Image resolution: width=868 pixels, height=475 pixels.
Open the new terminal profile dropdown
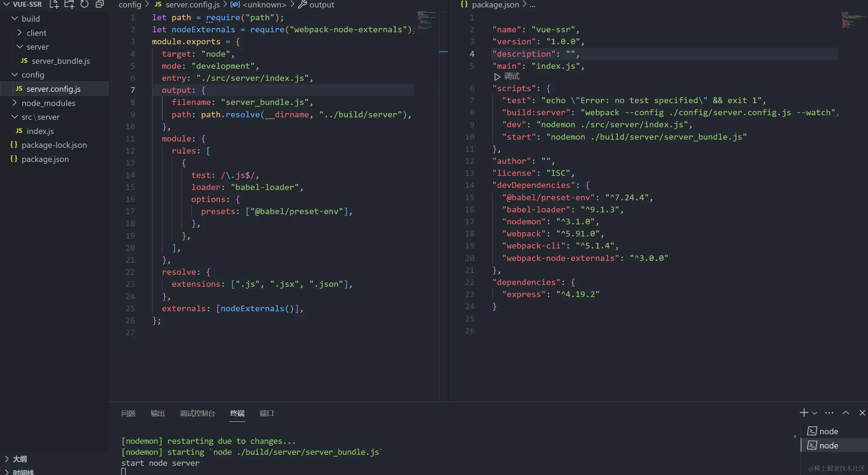coord(815,413)
